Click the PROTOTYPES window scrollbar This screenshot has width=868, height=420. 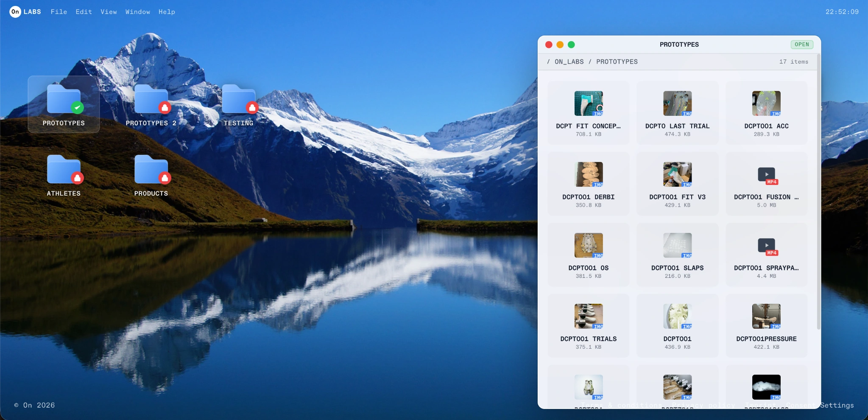tap(818, 192)
